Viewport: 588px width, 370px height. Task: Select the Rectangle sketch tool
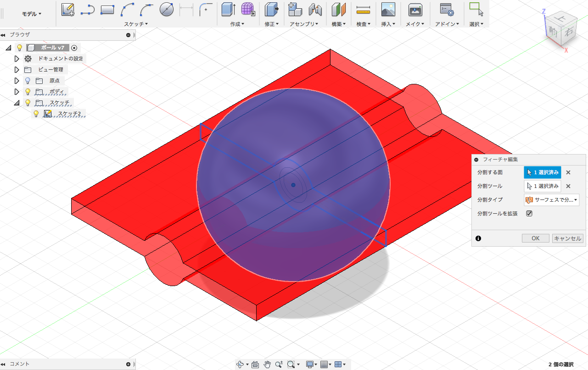tap(107, 9)
